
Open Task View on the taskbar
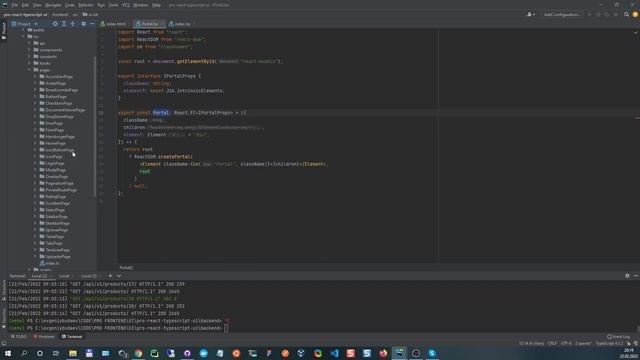point(56,353)
